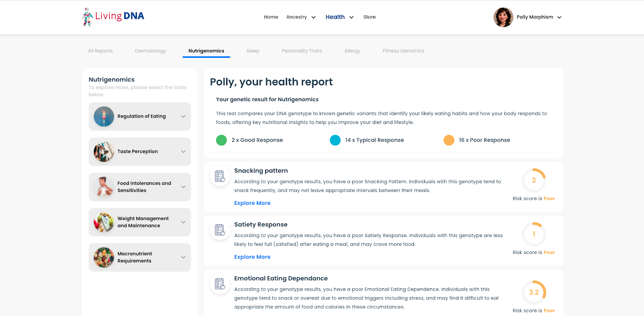644x316 pixels.
Task: Click Weight Management and Maintenance label
Action: coord(143,222)
